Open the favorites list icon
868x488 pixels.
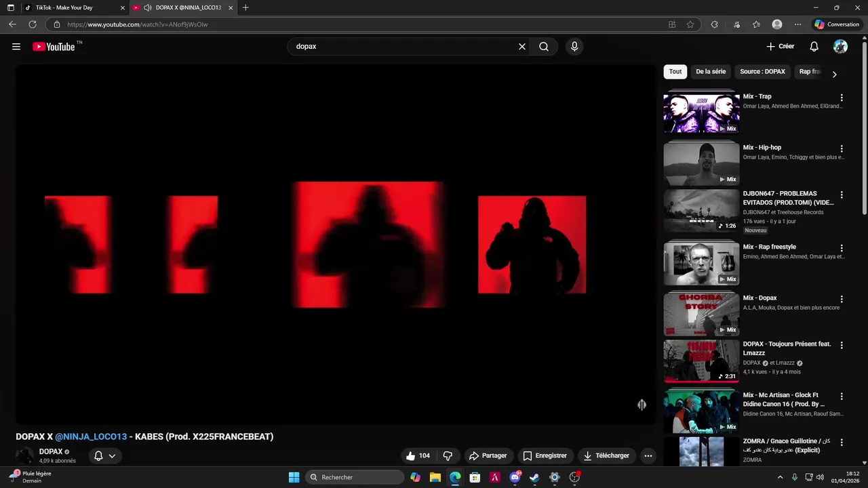pos(756,24)
